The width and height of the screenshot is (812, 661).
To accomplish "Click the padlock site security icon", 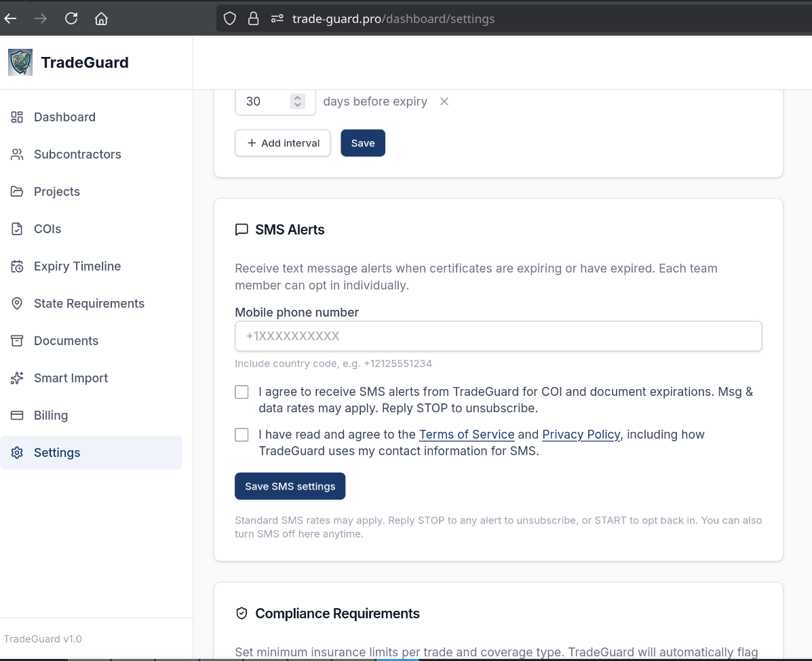I will coord(253,18).
